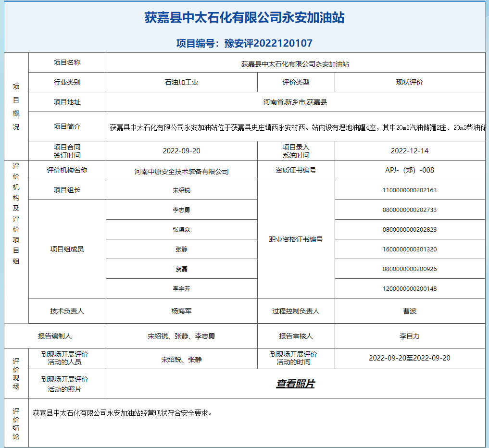Select process controller 曹波
The height and width of the screenshot is (448, 489).
pos(410,311)
